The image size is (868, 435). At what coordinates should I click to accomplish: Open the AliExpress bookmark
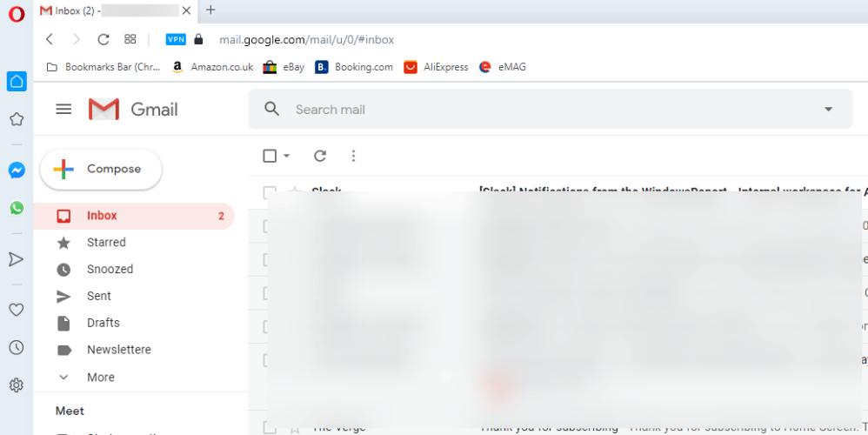point(436,67)
